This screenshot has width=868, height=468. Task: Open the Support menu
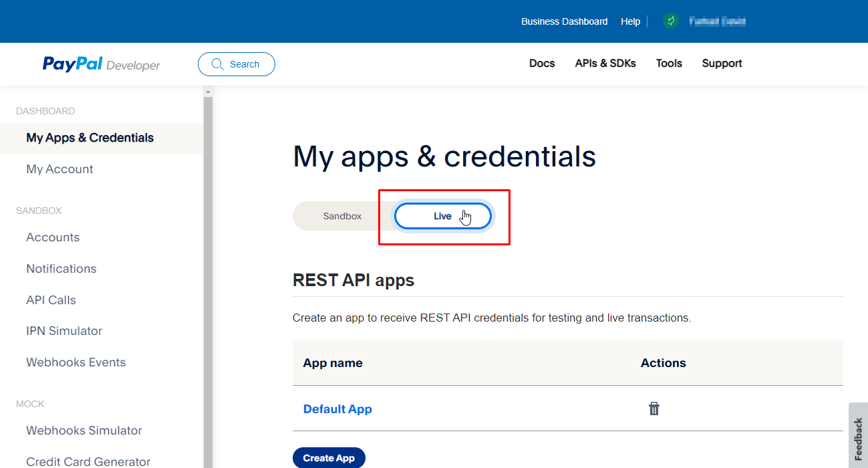click(x=722, y=64)
